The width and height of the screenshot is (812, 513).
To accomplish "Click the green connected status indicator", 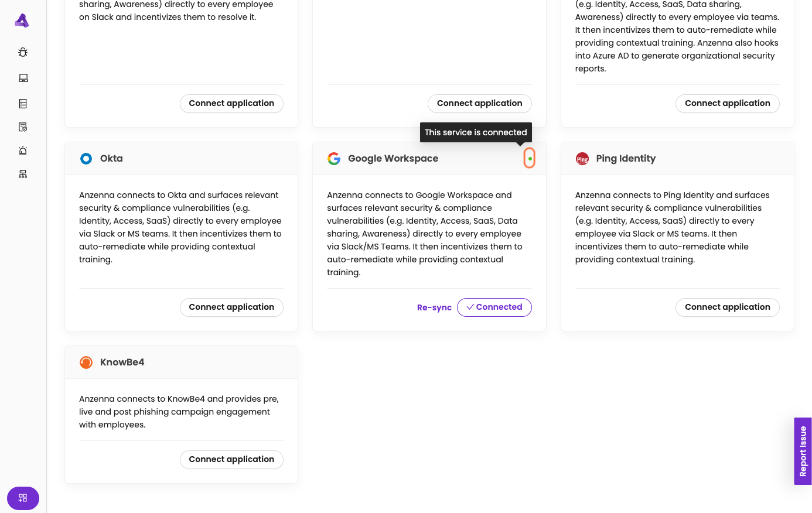I will 530,159.
